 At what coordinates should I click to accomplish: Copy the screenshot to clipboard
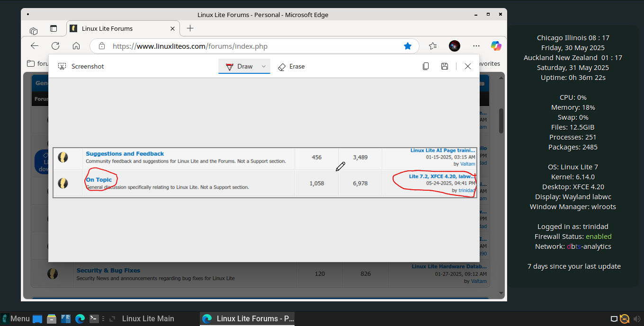click(x=426, y=66)
